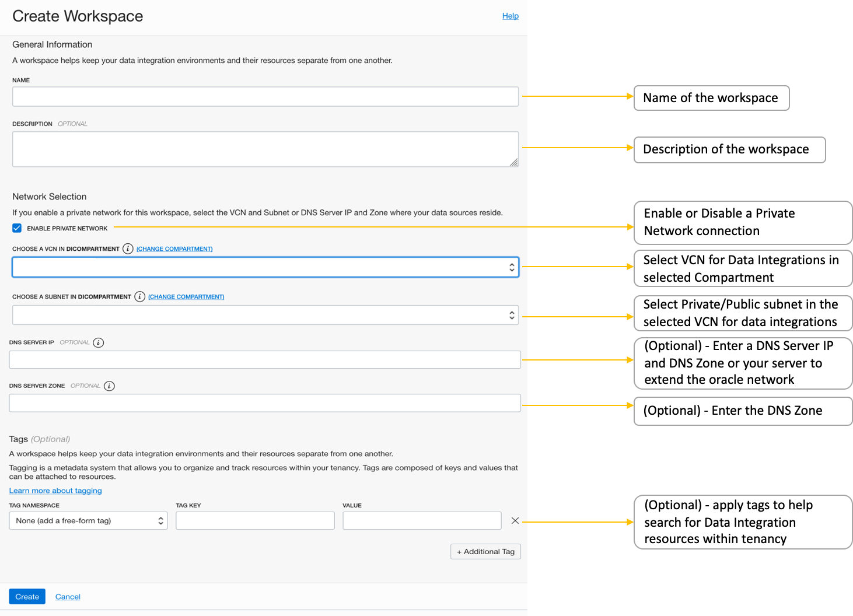Open the Choose a Subnet dropdown
Viewport: 853px width, 616px height.
(x=265, y=315)
